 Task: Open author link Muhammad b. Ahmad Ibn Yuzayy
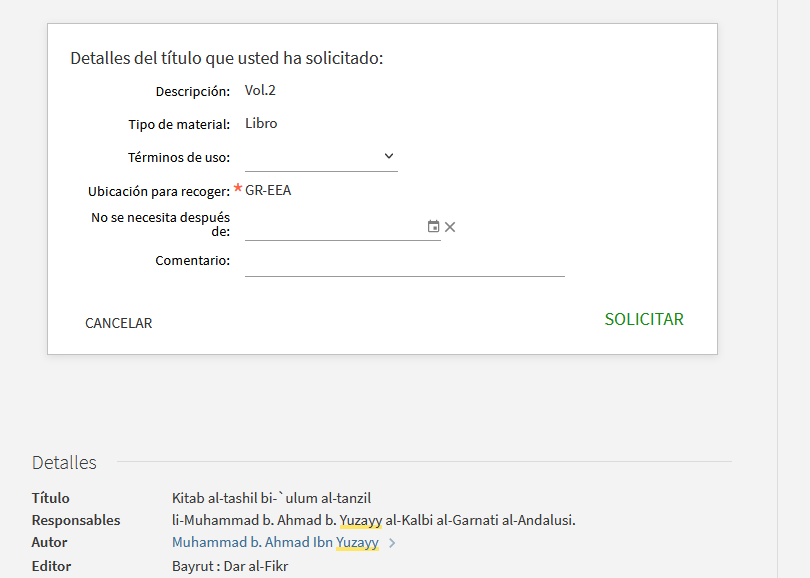tap(275, 542)
